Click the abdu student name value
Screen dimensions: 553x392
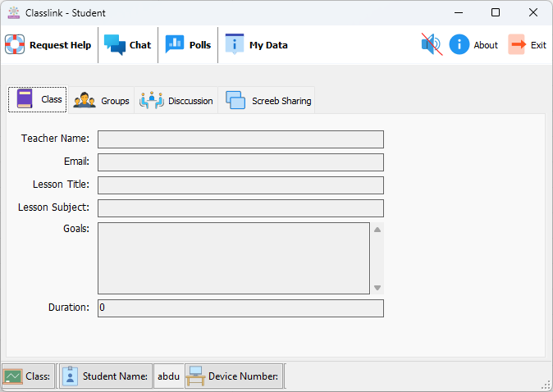click(168, 376)
